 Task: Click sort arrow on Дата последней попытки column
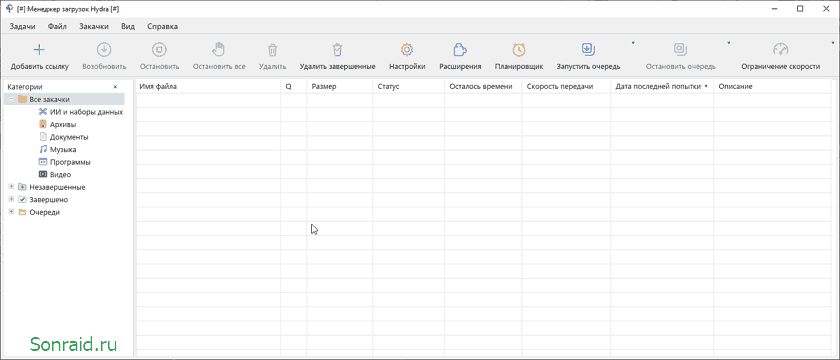pyautogui.click(x=706, y=86)
